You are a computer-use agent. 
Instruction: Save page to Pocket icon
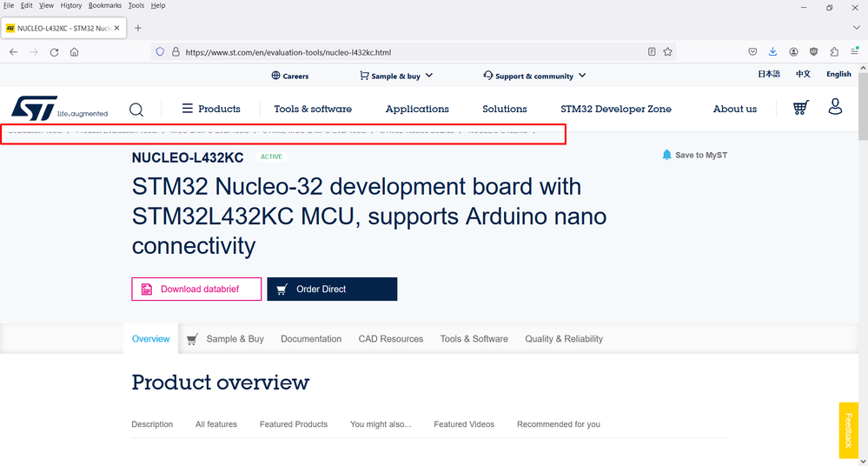752,51
